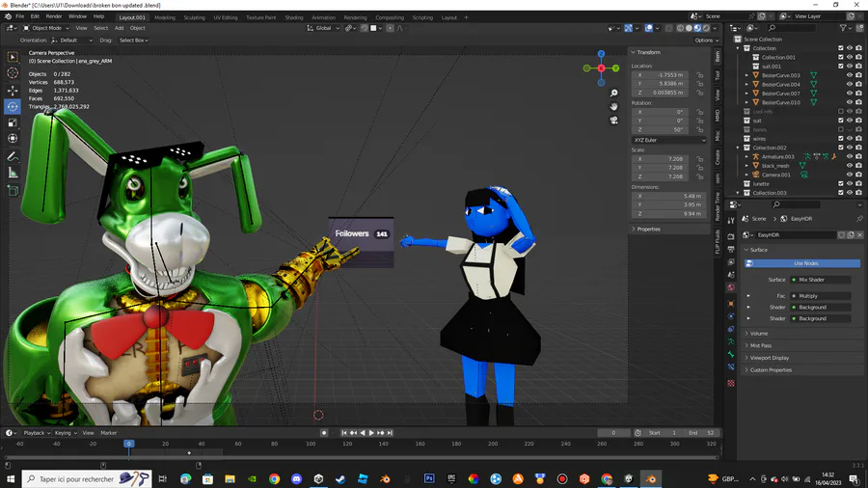The image size is (868, 488).
Task: Activate the Rotate tool
Action: (x=13, y=106)
